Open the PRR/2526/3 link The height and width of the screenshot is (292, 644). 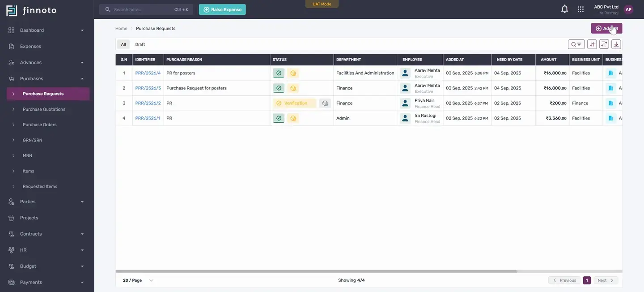[148, 88]
